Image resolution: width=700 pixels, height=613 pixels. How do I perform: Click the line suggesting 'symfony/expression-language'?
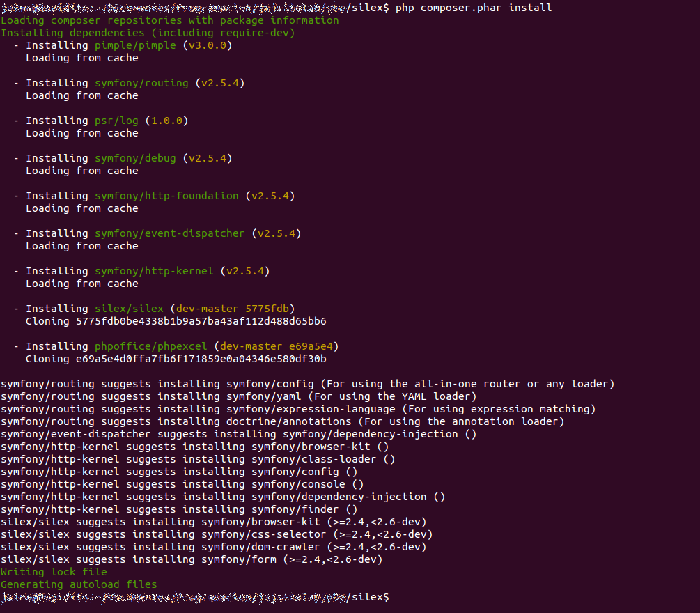click(x=298, y=408)
